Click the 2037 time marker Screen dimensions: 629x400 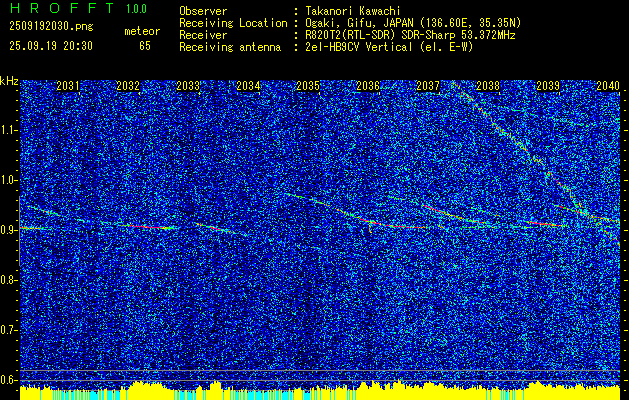tap(428, 86)
